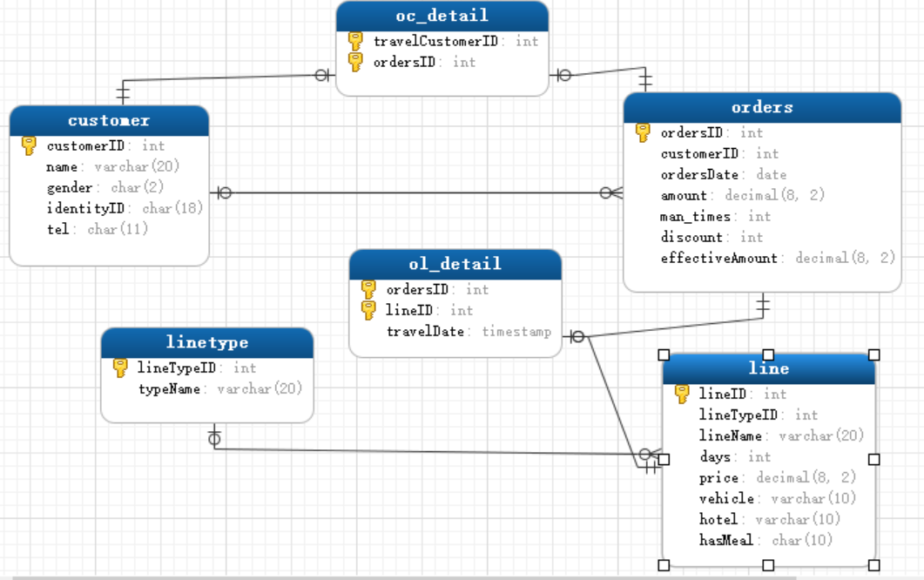This screenshot has height=580, width=924.
Task: Click the key icon beside travelCustomerID
Action: pos(355,41)
